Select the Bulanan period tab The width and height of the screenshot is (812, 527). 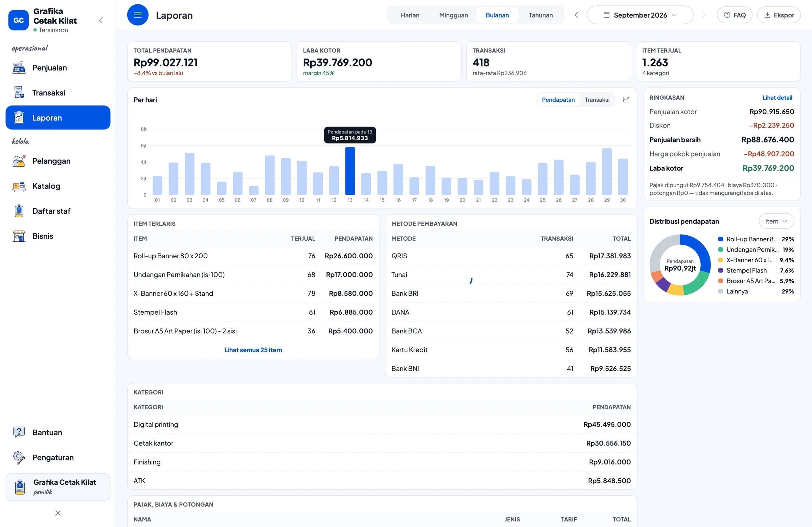click(x=497, y=15)
